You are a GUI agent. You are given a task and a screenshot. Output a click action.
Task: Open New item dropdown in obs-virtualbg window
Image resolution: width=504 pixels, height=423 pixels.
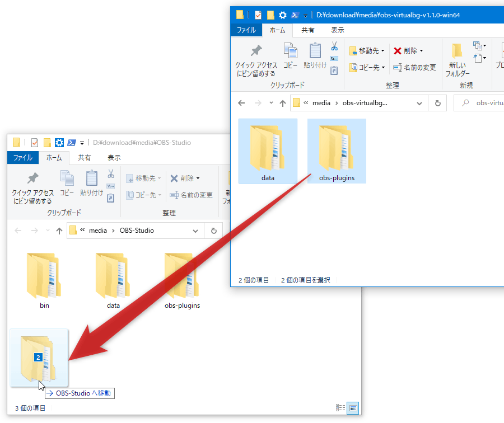click(479, 46)
